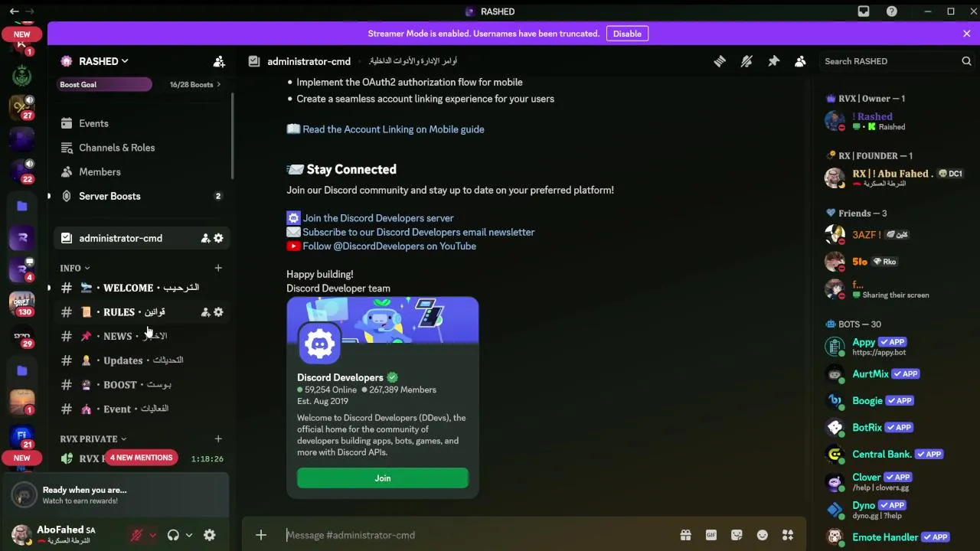Toggle channel notification bell mute
This screenshot has width=980, height=551.
pyautogui.click(x=746, y=61)
